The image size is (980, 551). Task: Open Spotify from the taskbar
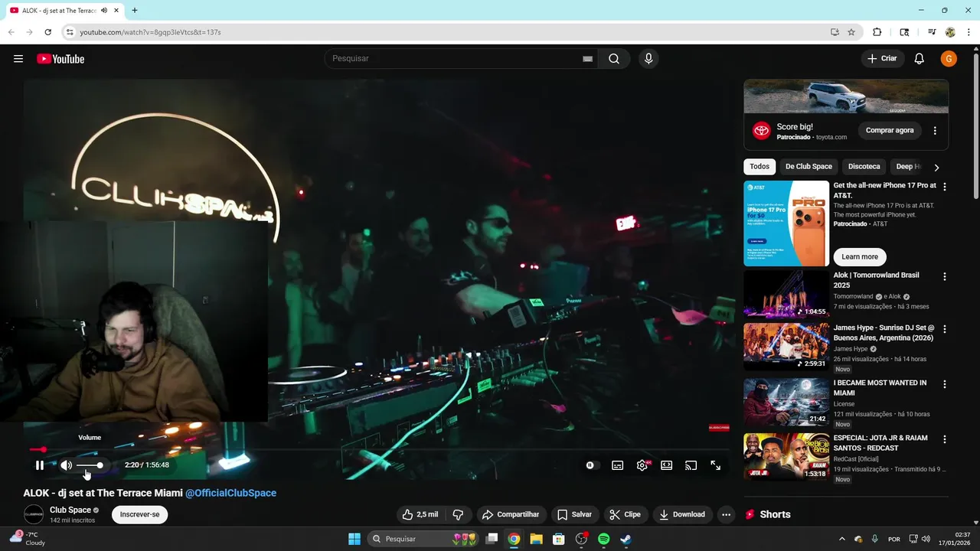pos(603,539)
